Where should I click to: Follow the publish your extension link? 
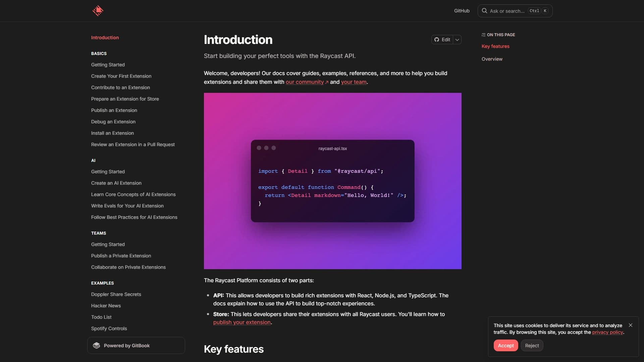tap(242, 322)
